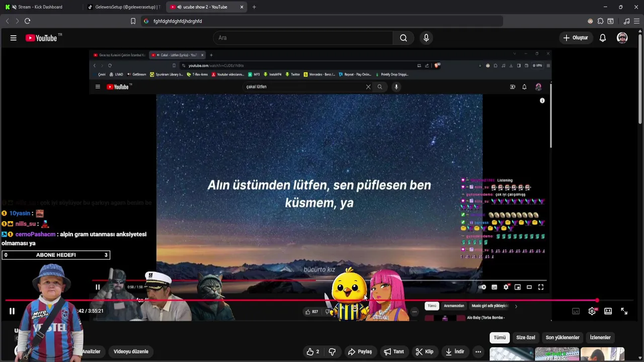Dislike the video with thumbs down
Viewport: 644px width, 362px height.
(332, 351)
